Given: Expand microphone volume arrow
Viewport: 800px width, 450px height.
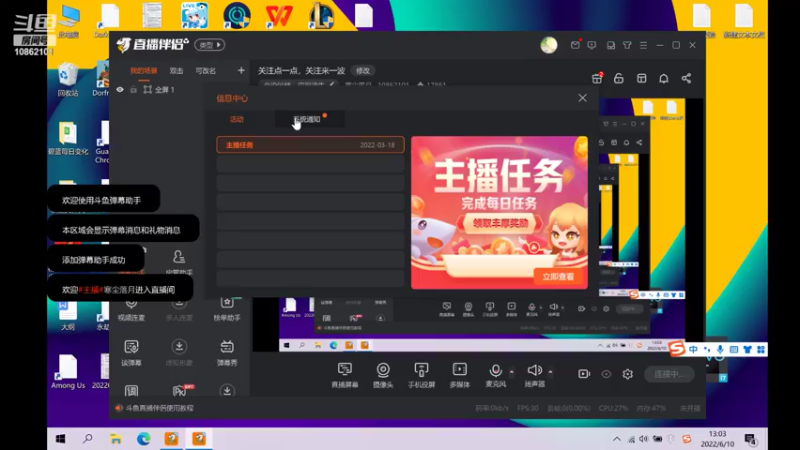Looking at the screenshot, I should (x=512, y=372).
